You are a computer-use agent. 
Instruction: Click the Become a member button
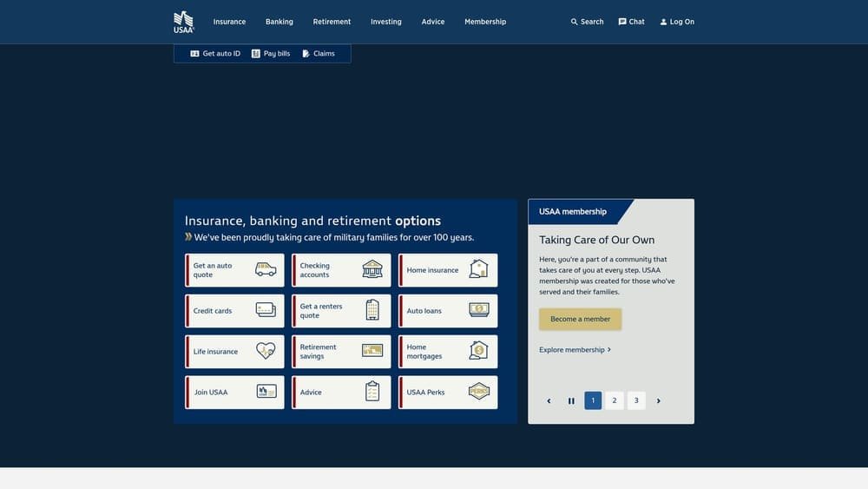pyautogui.click(x=580, y=319)
